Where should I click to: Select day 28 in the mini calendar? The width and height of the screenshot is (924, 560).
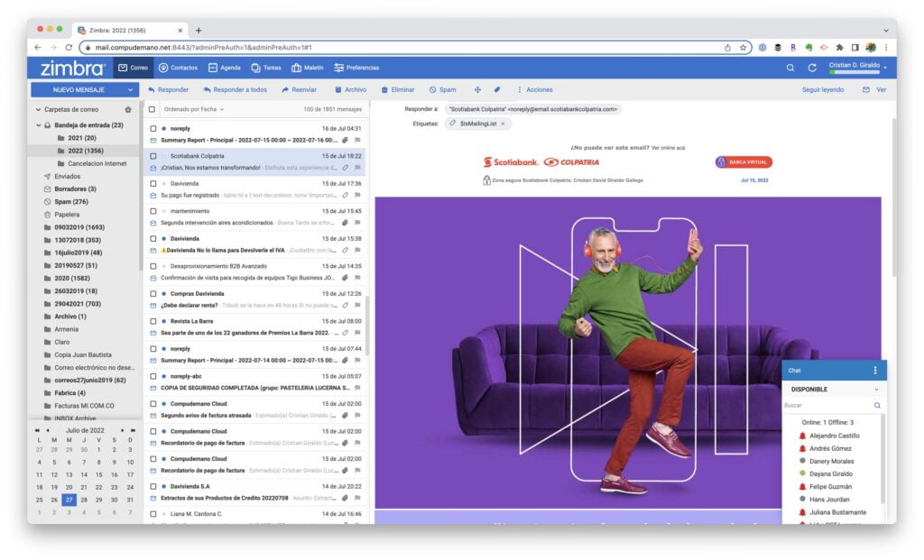tap(84, 500)
